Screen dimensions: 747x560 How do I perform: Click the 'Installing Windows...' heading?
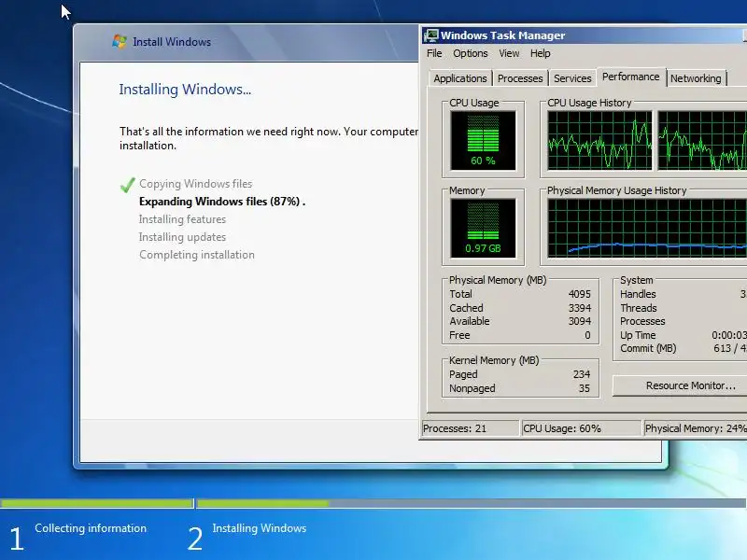[x=185, y=90]
